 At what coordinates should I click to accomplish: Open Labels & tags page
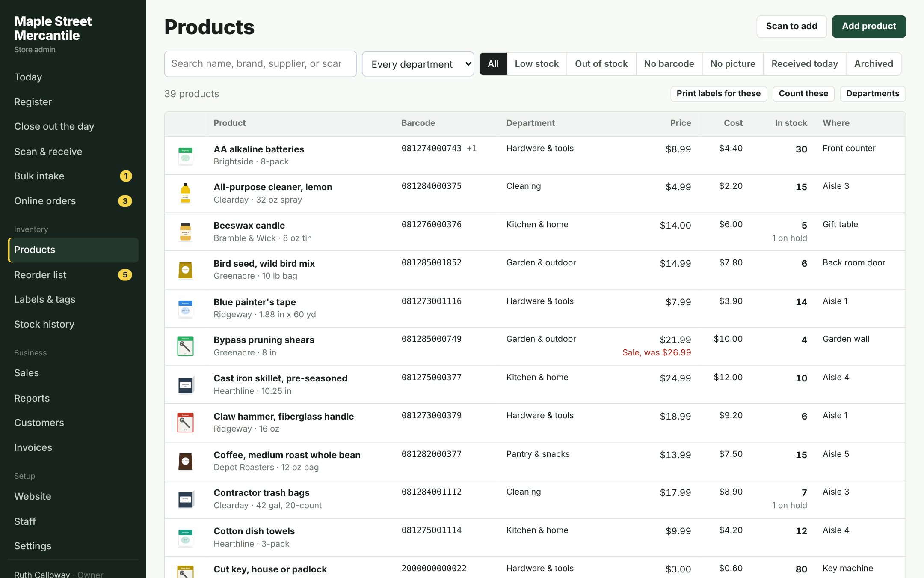pyautogui.click(x=73, y=299)
